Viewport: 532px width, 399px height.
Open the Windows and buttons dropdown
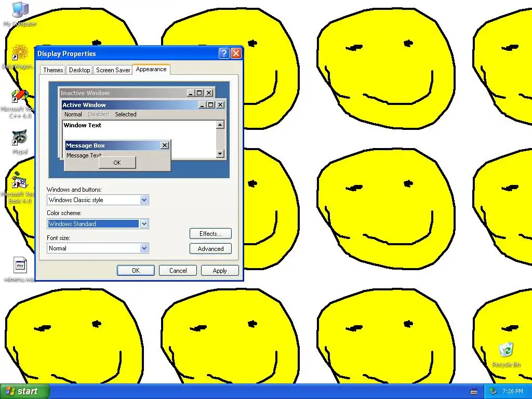pyautogui.click(x=144, y=200)
